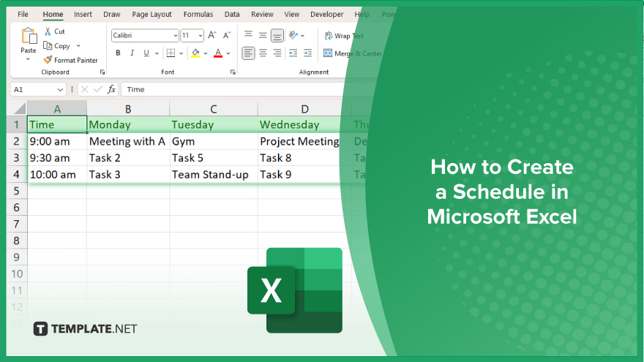
Task: Switch to the Page Layout tab
Action: point(151,15)
